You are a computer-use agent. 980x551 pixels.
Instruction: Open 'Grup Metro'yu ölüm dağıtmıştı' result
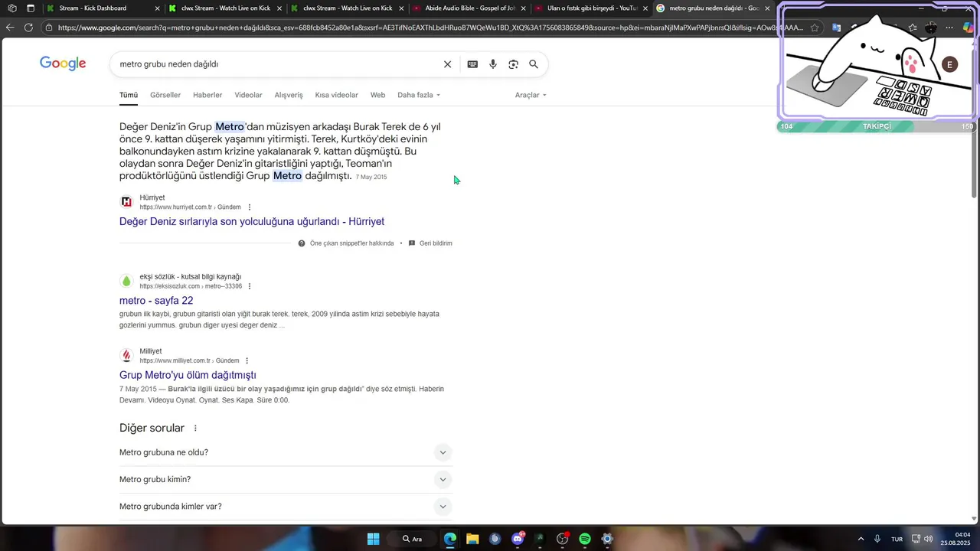click(x=188, y=375)
